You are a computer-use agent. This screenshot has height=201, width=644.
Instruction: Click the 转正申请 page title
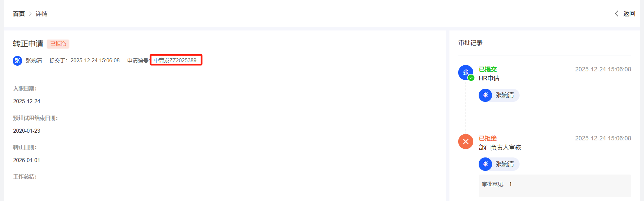point(28,44)
